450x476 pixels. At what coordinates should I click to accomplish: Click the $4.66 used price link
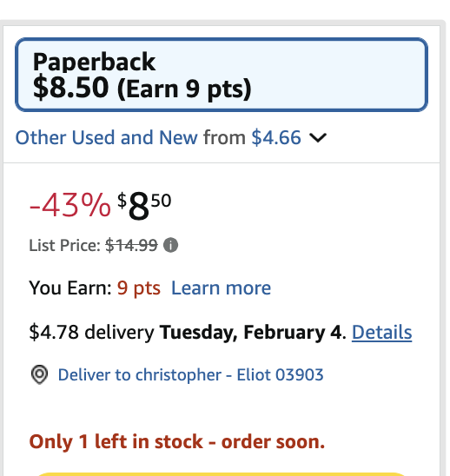click(x=276, y=137)
